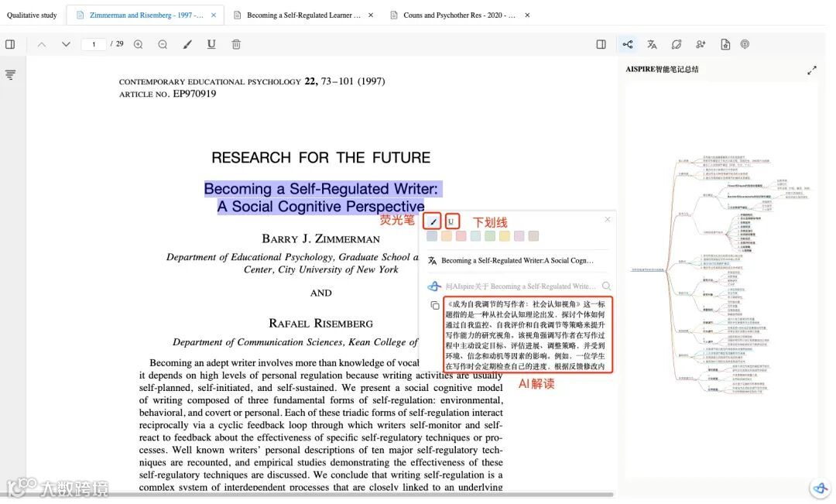Click the translate icon in popup
The height and width of the screenshot is (504, 836).
(x=433, y=261)
